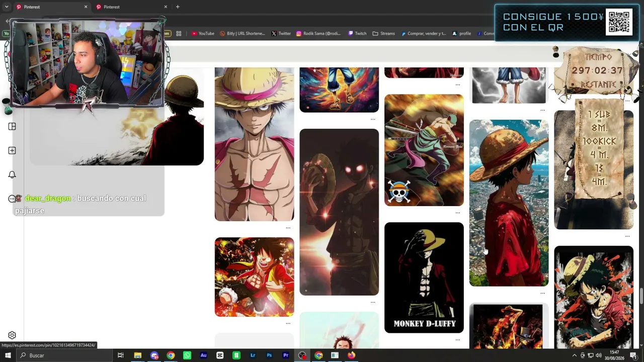The width and height of the screenshot is (644, 362).
Task: Open the Rodik Sama Instagram bookmark
Action: click(318, 34)
